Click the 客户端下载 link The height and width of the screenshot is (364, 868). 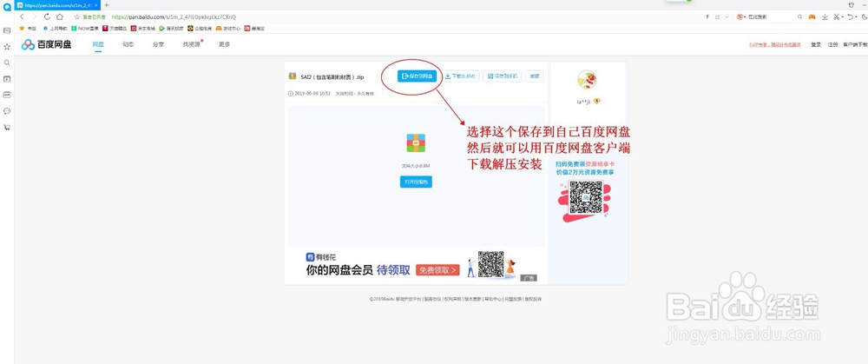tap(855, 45)
